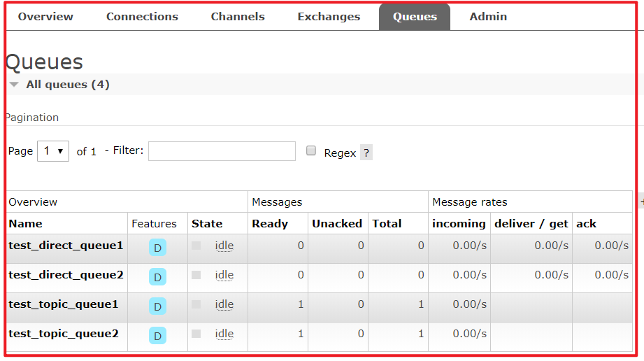Go to the Connections tab
The width and height of the screenshot is (644, 361).
(142, 17)
